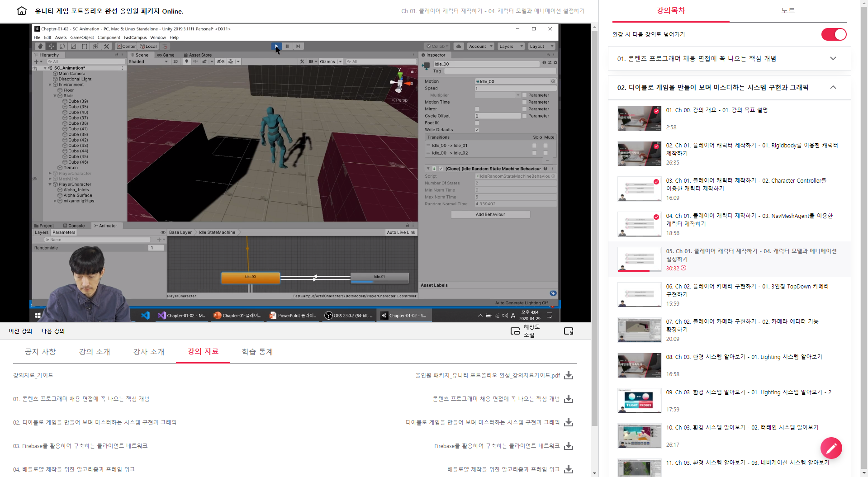Select the Rotate tool in Unity toolbar
The height and width of the screenshot is (477, 868).
click(x=62, y=46)
